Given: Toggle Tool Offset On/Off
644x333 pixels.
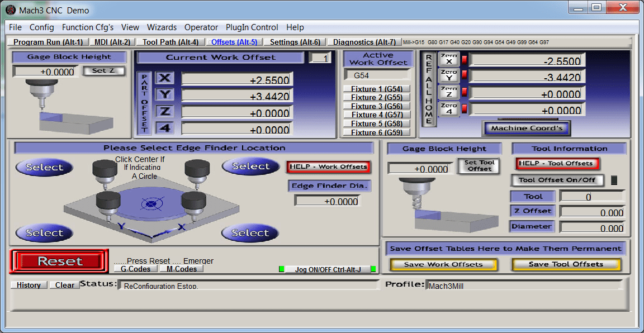Looking at the screenshot, I should pos(558,180).
